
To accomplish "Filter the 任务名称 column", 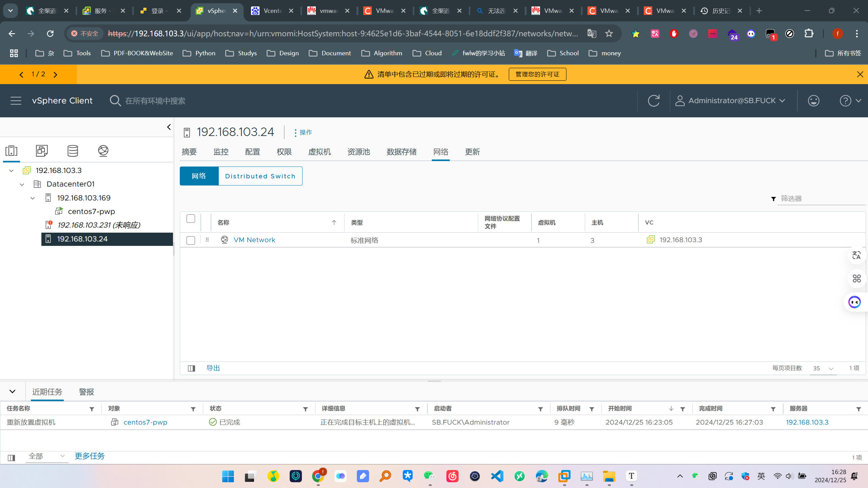I will click(x=92, y=409).
